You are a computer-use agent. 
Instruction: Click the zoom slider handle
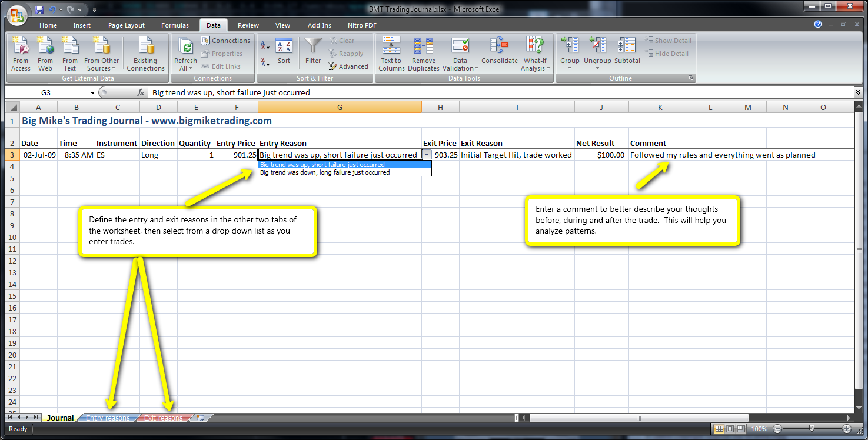pyautogui.click(x=812, y=429)
